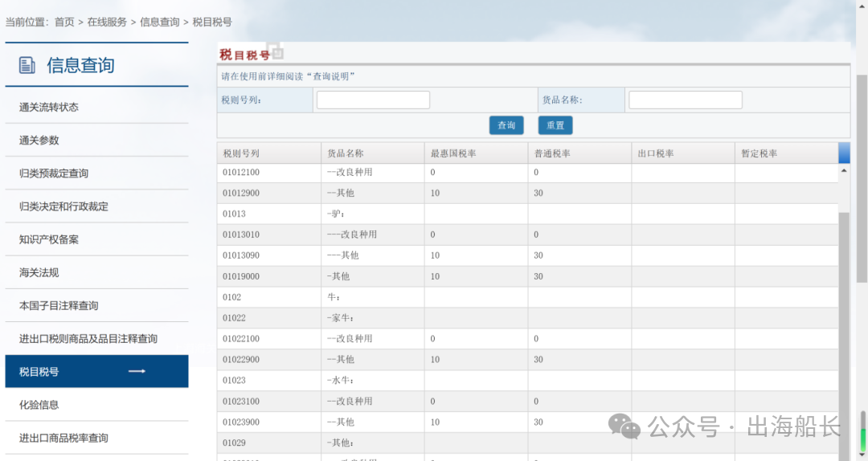Click the 信息查询 document icon
This screenshot has width=868, height=461.
click(27, 65)
